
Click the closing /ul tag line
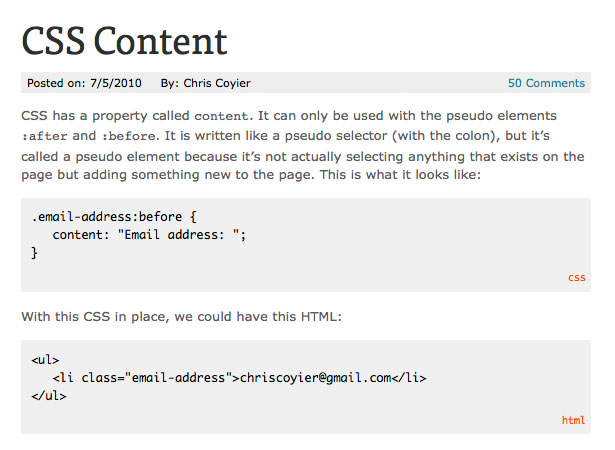coord(49,395)
